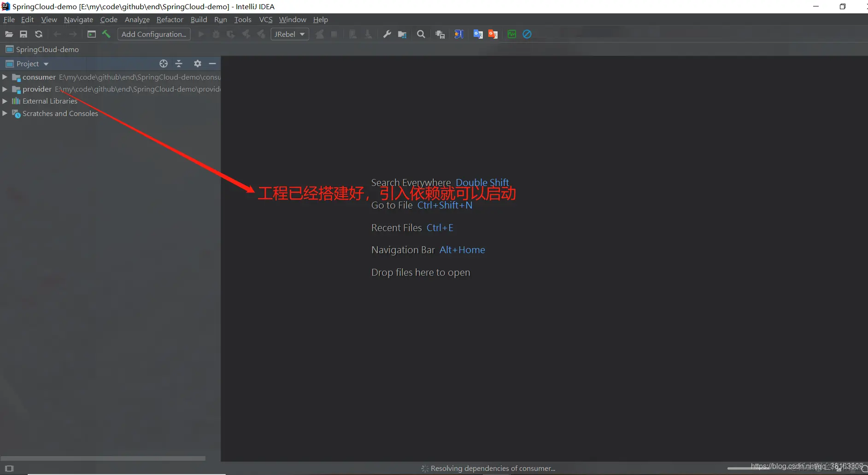The height and width of the screenshot is (475, 868).
Task: Open the Help menu
Action: 320,19
